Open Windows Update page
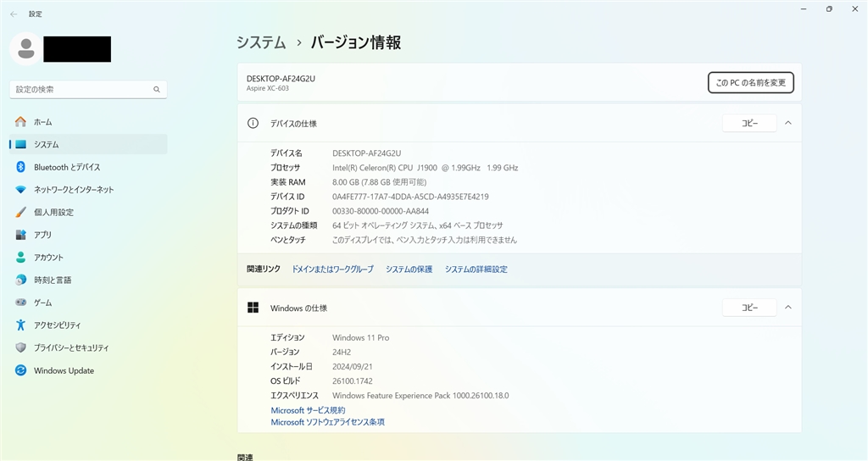This screenshot has height=461, width=868. pos(88,370)
